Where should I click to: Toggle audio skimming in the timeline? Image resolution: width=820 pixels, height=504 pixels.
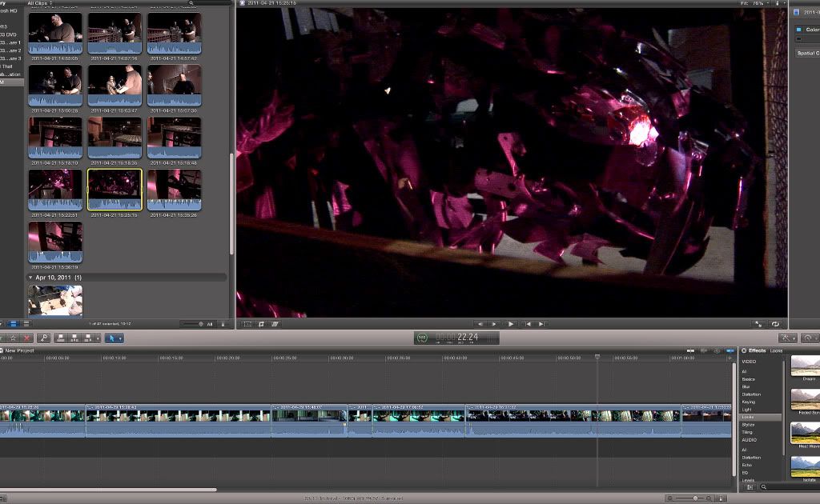(x=704, y=351)
